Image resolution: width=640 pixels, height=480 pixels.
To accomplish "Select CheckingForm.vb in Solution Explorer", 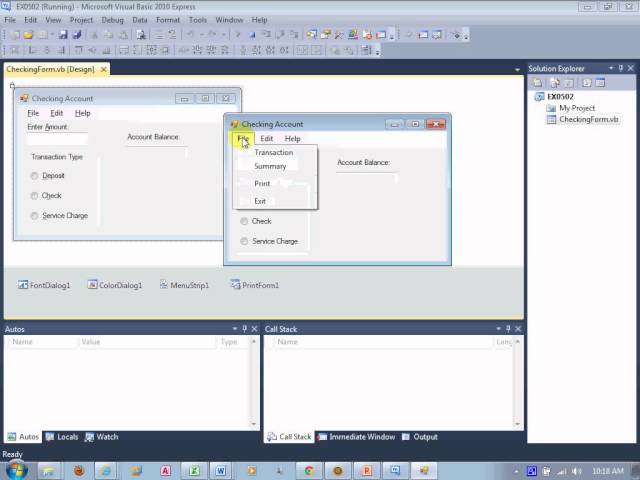I will click(x=589, y=119).
